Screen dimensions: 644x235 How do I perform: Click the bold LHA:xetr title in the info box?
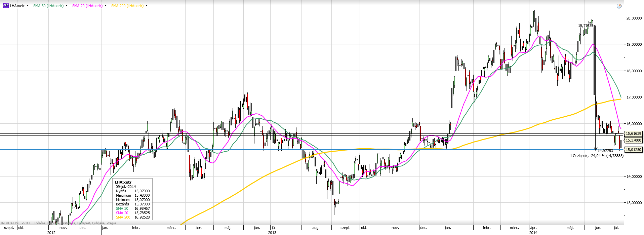tap(123, 182)
